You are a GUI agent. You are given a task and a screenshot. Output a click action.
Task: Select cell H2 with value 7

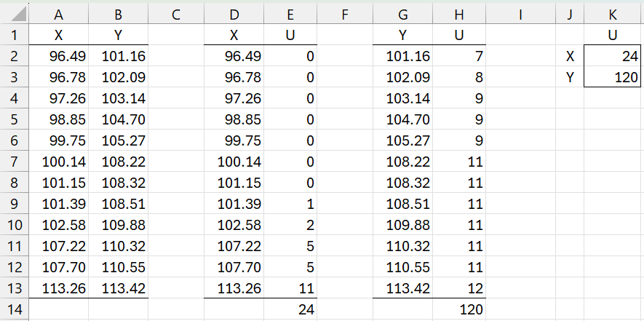[x=458, y=56]
